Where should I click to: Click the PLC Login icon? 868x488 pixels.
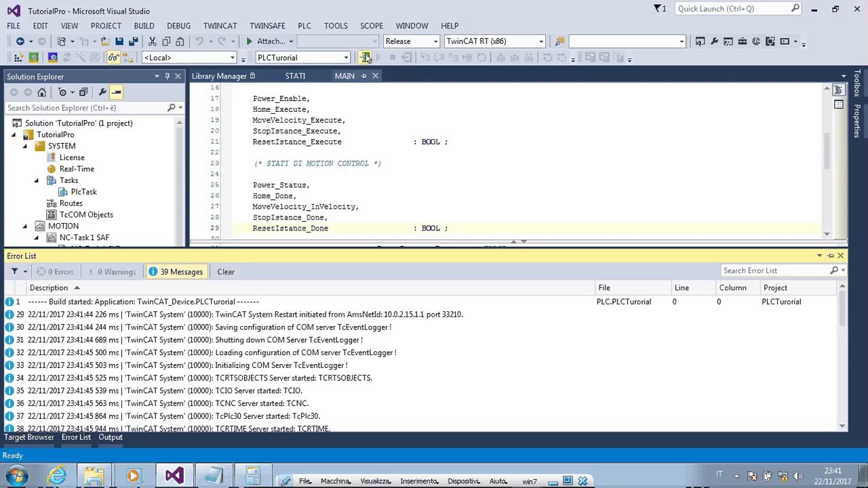[365, 58]
